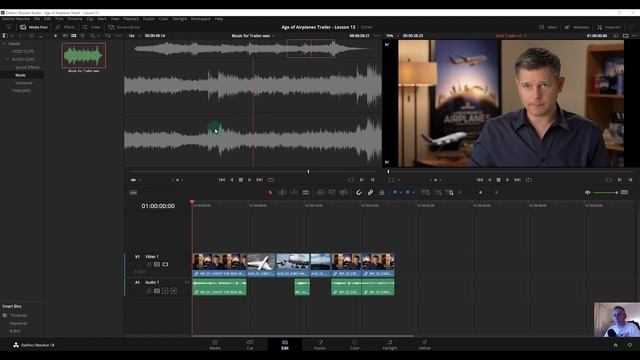The width and height of the screenshot is (640, 360).
Task: Open the Mixer panel
Action: pyautogui.click(x=548, y=27)
